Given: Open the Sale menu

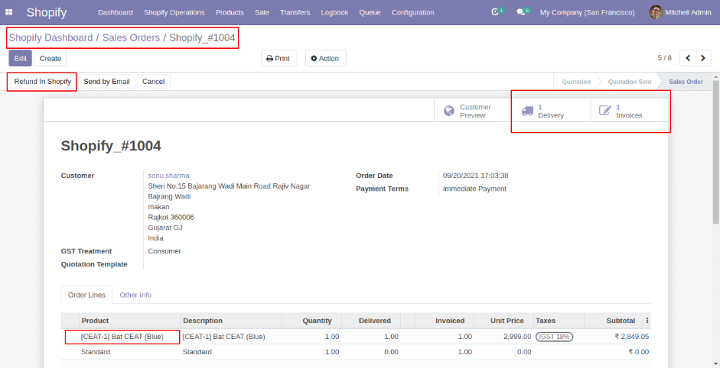Looking at the screenshot, I should (x=262, y=12).
